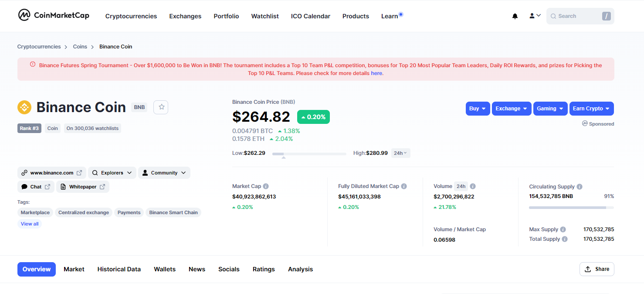
Task: Open the Chat link
Action: [x=36, y=187]
